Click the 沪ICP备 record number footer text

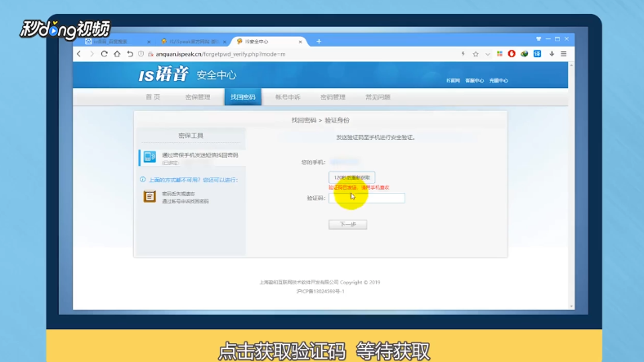pyautogui.click(x=320, y=291)
